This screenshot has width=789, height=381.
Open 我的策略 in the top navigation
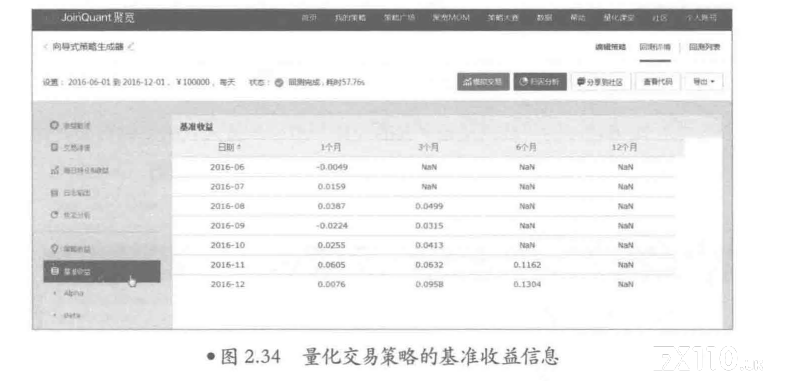coord(350,18)
